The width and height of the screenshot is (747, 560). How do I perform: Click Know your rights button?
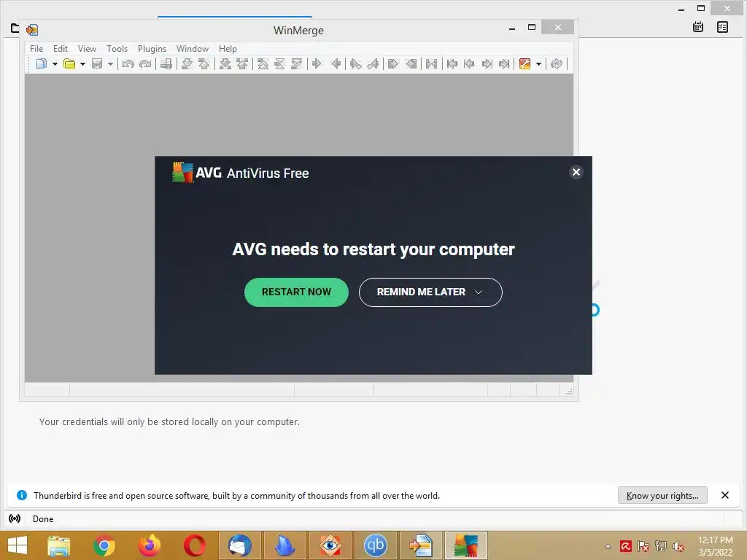(x=662, y=495)
